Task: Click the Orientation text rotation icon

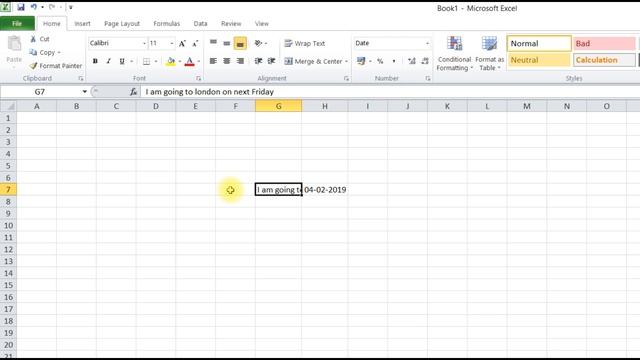Action: point(258,43)
